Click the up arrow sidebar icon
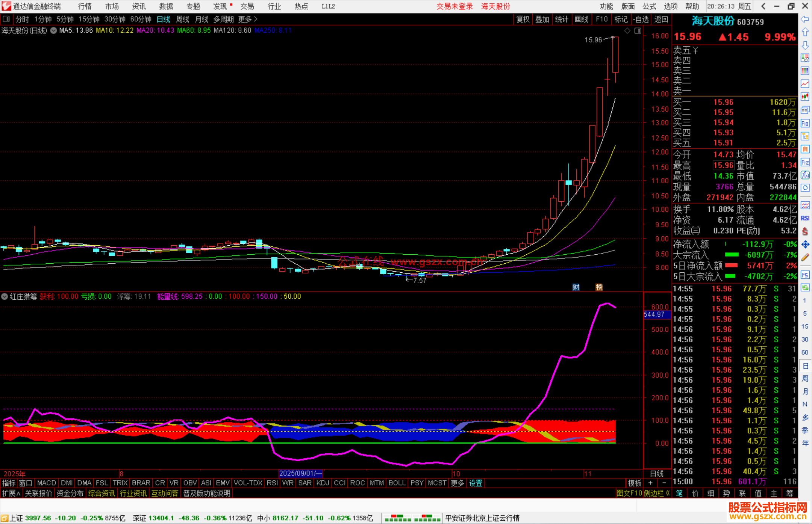Screen dimensions: 812x524 coord(805,32)
